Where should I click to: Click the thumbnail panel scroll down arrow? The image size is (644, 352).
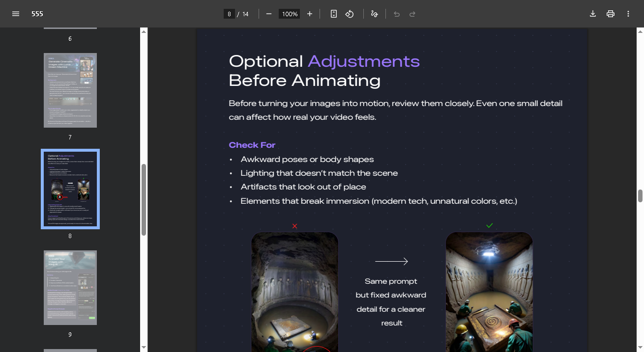click(144, 347)
